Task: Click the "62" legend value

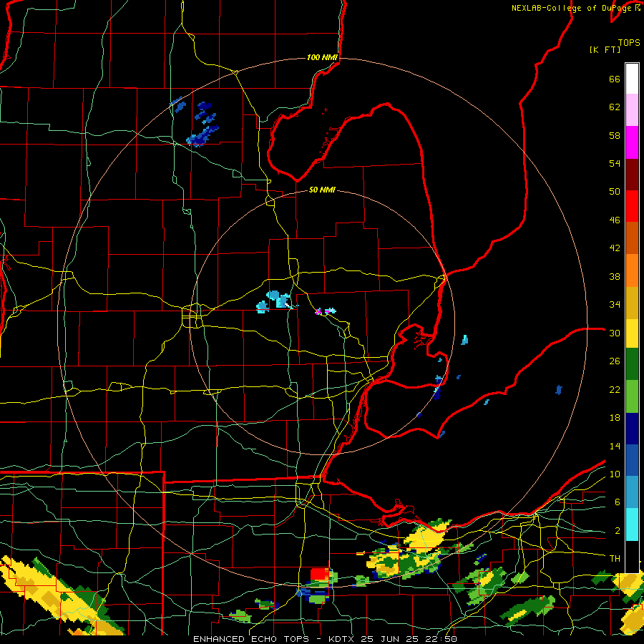Action: pyautogui.click(x=615, y=107)
